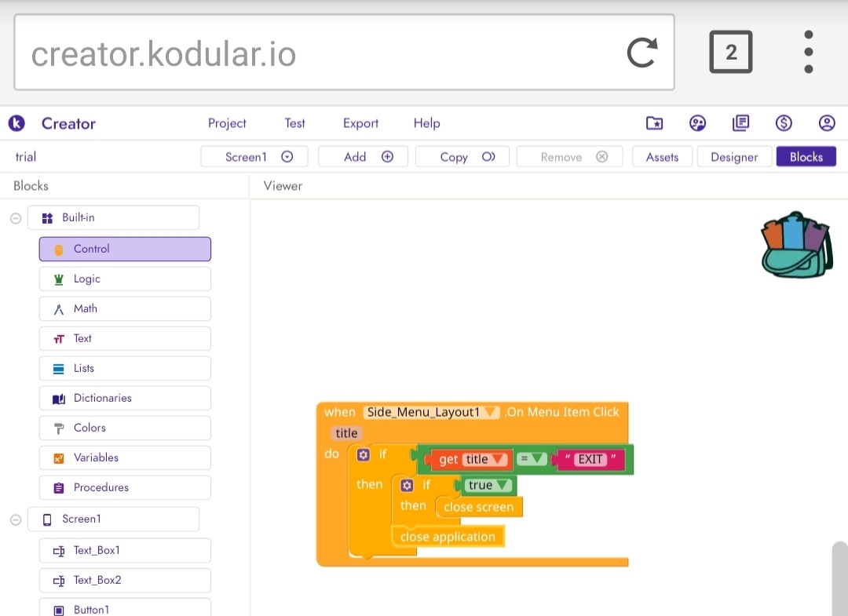Open the community people icon

698,123
